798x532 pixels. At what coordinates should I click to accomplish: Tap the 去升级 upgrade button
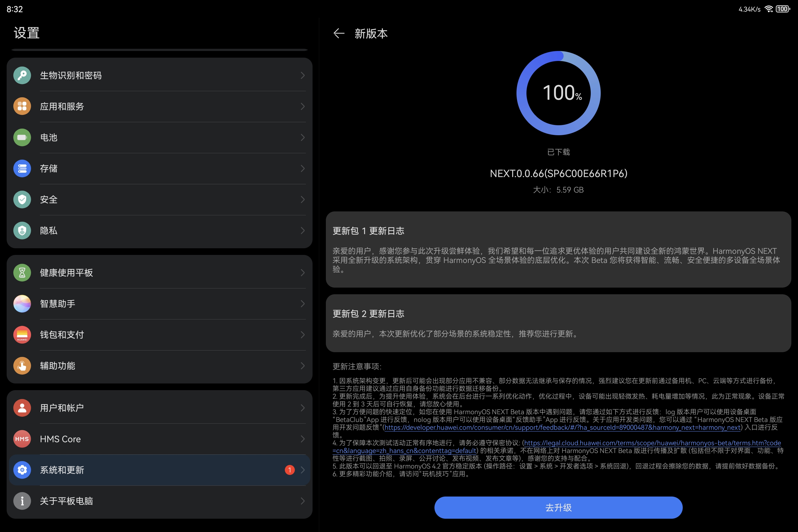tap(558, 508)
